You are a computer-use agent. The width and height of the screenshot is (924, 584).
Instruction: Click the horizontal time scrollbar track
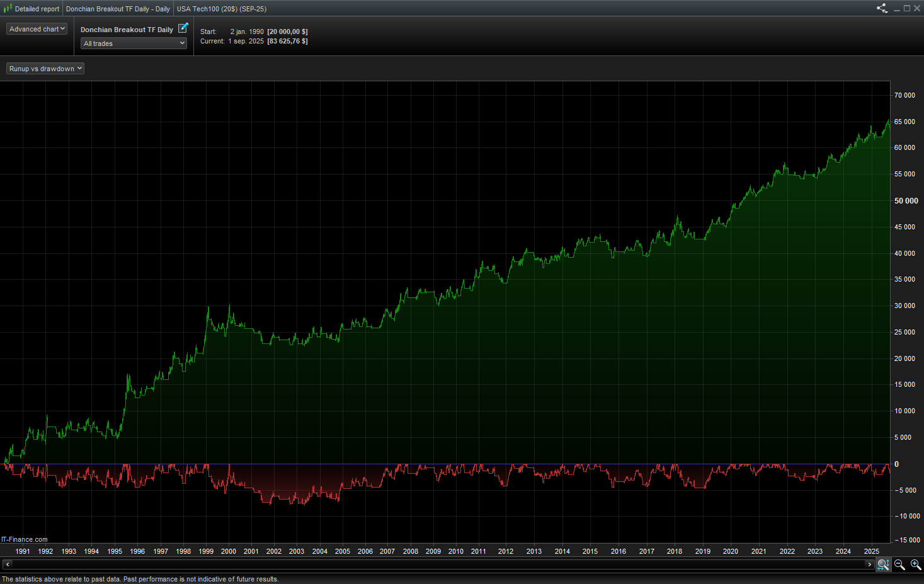point(438,564)
